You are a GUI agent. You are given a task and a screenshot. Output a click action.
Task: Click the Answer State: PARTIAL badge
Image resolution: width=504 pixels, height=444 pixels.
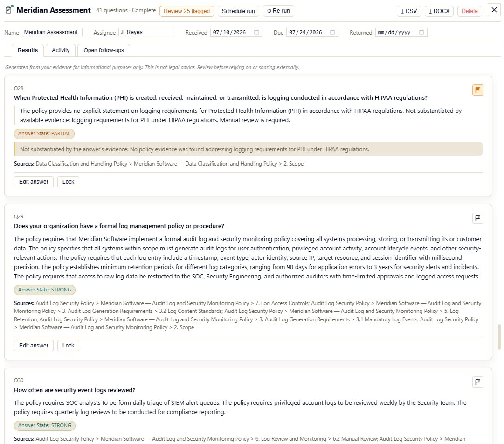click(x=44, y=133)
